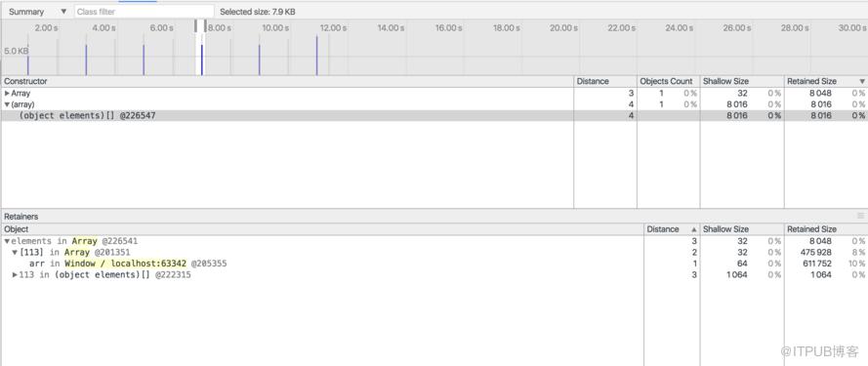Image resolution: width=868 pixels, height=366 pixels.
Task: Select the allocation bar near 10.00 s
Action: (259, 60)
